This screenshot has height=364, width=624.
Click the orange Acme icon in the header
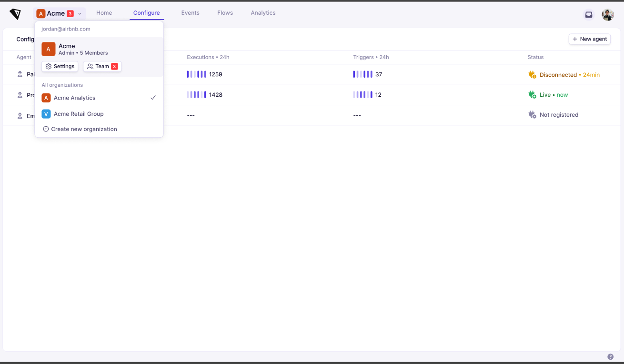coord(40,14)
